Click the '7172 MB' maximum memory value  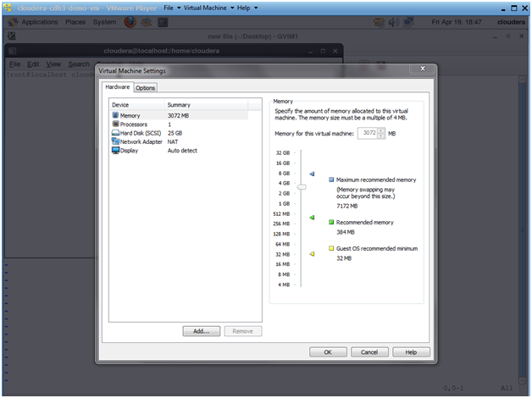click(346, 206)
